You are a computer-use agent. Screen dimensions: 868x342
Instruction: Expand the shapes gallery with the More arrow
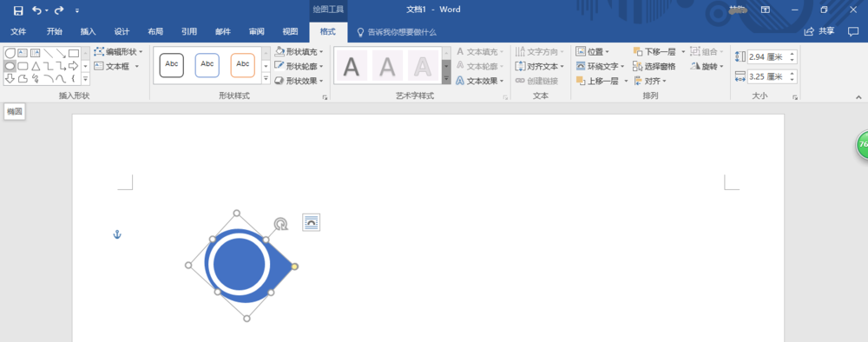coord(85,79)
